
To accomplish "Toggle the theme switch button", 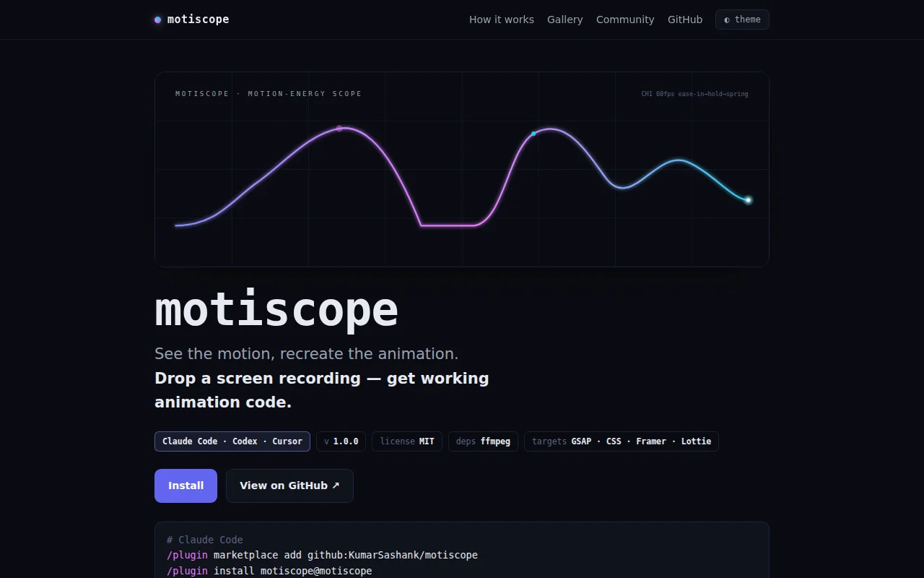I will tap(742, 20).
